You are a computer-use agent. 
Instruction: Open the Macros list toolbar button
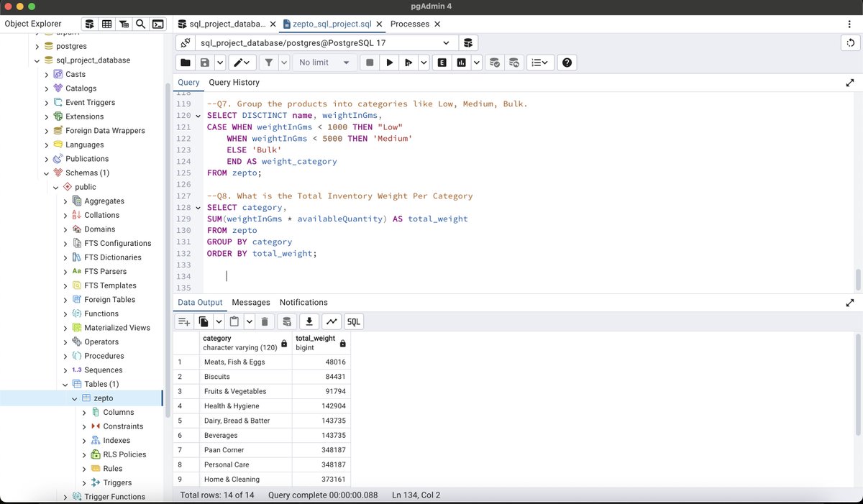pos(540,63)
